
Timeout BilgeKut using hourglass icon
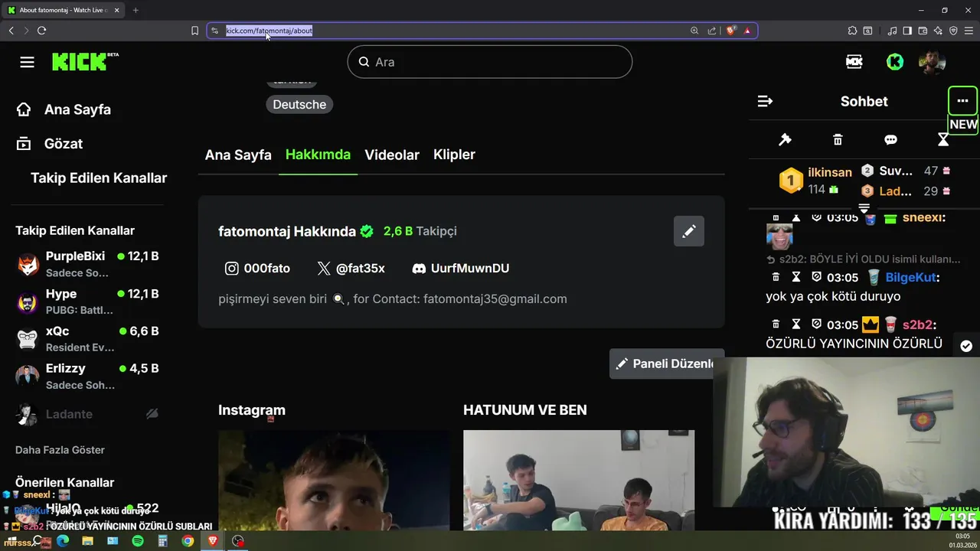pyautogui.click(x=796, y=277)
